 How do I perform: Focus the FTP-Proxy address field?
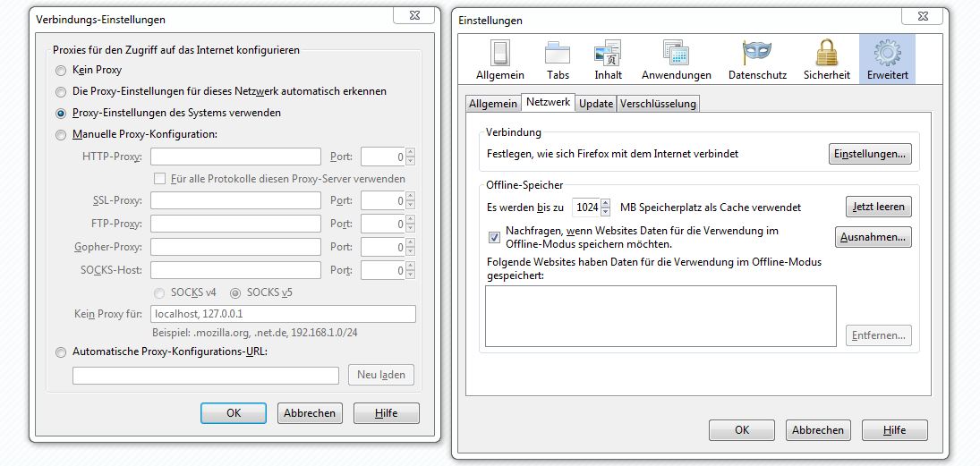(x=235, y=224)
